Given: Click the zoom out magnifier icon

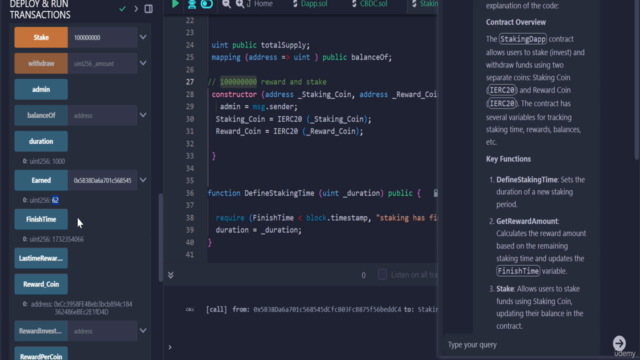Looking at the screenshot, I should coord(226,4).
